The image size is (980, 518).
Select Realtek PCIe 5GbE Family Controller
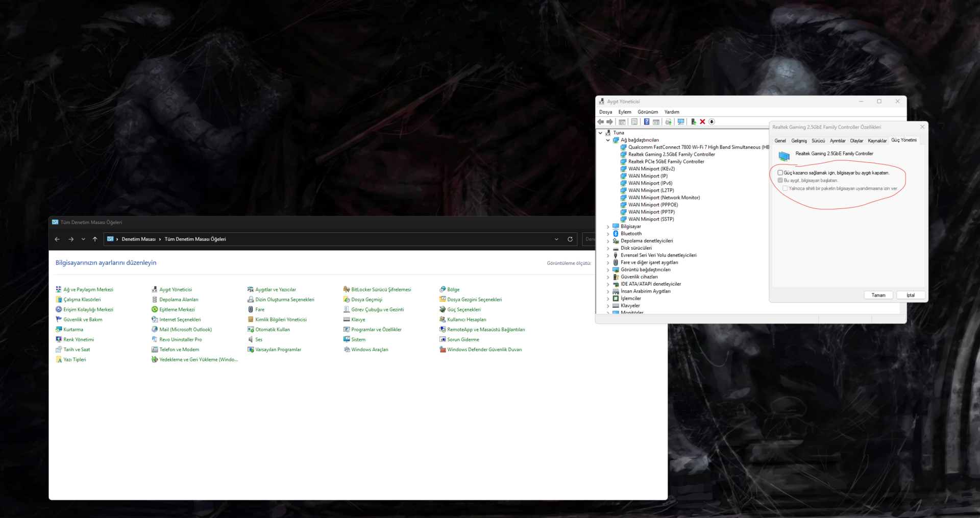[x=666, y=162]
